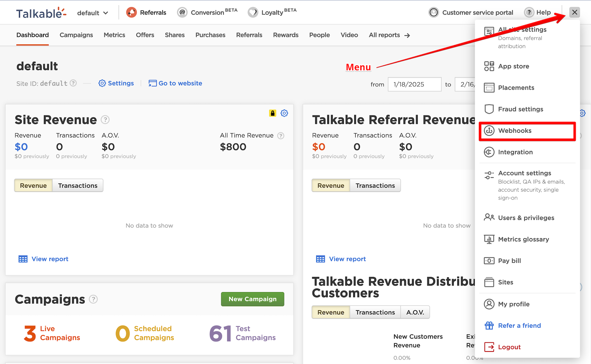This screenshot has width=591, height=364.
Task: Select Revenue toggle in Site Revenue card
Action: [x=33, y=185]
